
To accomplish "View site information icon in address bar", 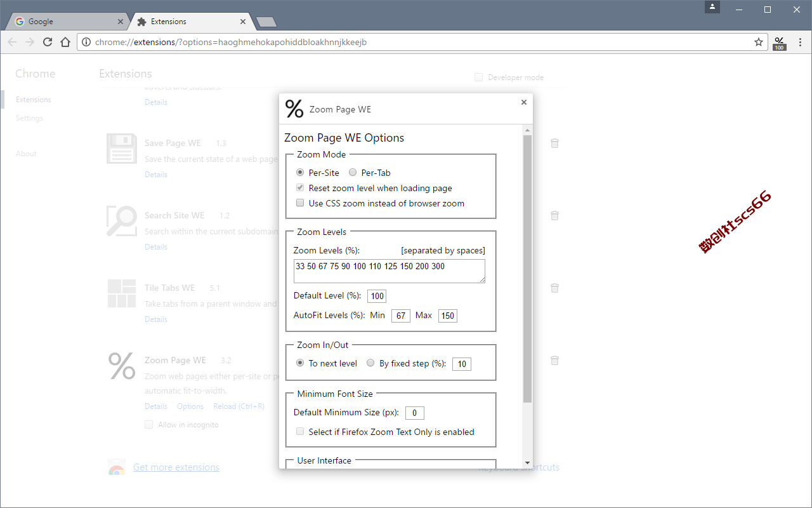I will point(87,43).
